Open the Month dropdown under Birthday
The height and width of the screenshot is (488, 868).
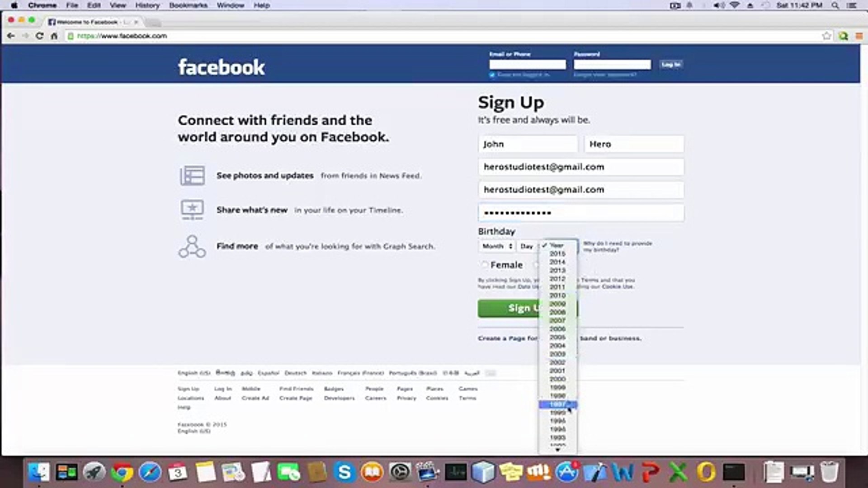(x=495, y=246)
